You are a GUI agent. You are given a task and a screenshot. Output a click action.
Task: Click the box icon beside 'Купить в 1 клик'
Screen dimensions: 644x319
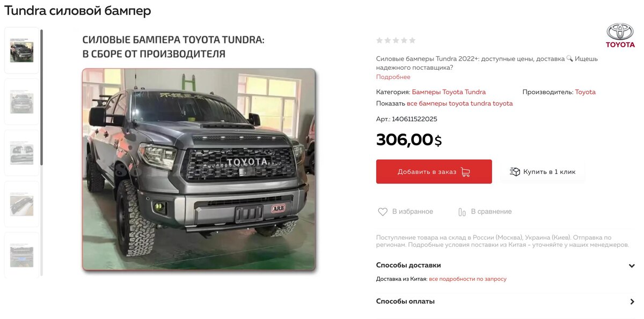(x=515, y=172)
